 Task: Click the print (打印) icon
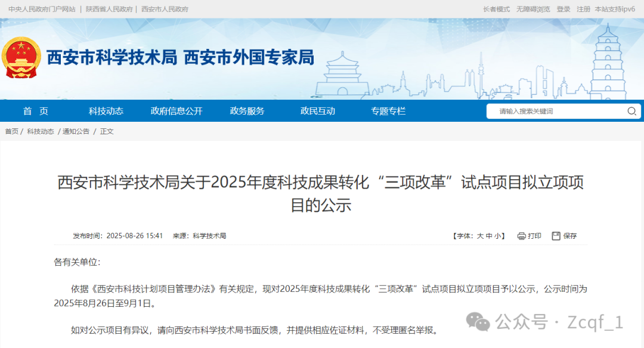(x=521, y=236)
